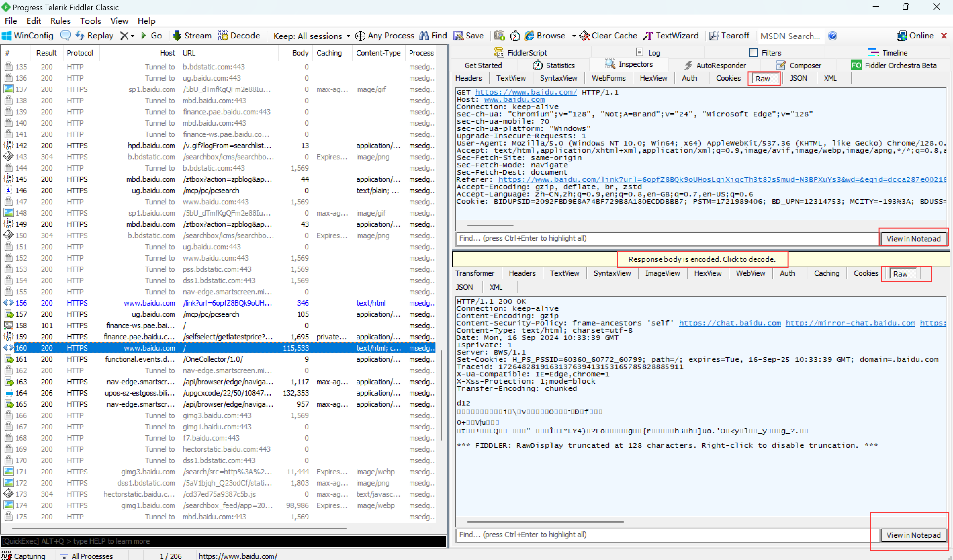Click response pane View in Notepad
The image size is (953, 560).
[913, 535]
